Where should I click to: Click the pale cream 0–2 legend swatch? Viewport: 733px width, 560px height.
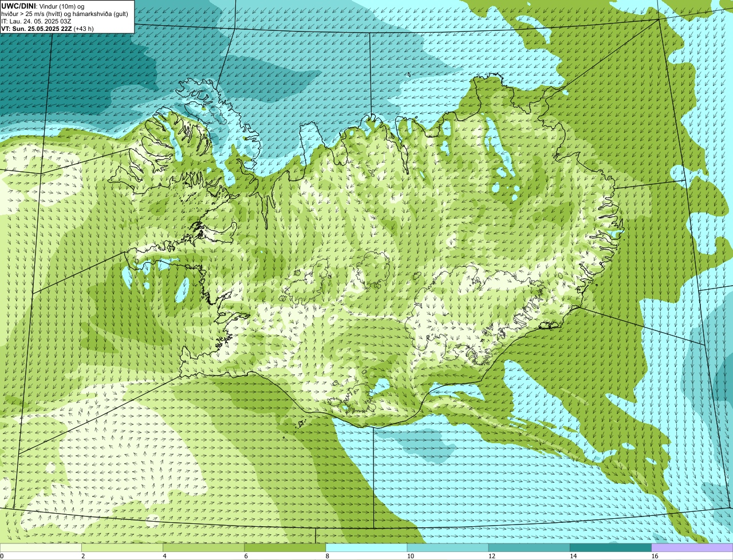pyautogui.click(x=41, y=547)
